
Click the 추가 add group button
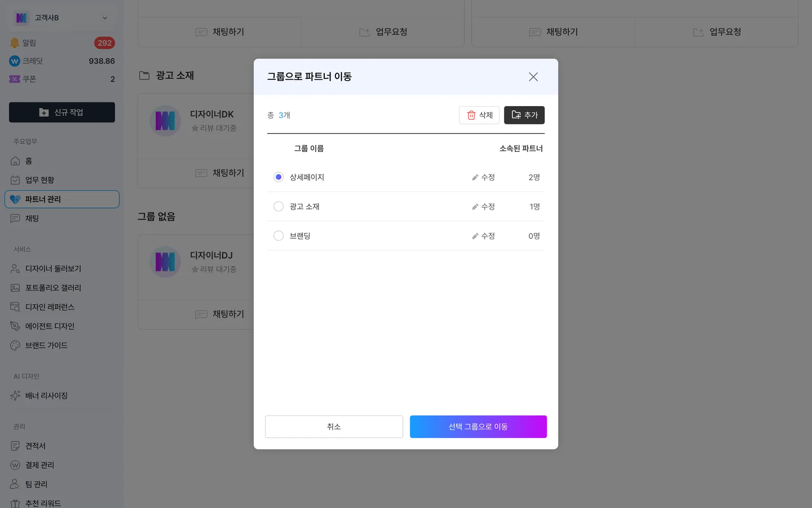coord(524,115)
